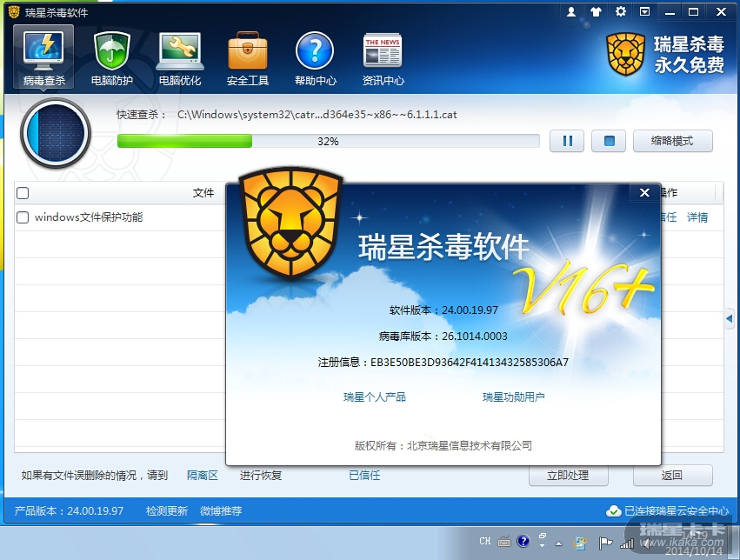Open the 瑞星个人产品 link

pyautogui.click(x=375, y=397)
